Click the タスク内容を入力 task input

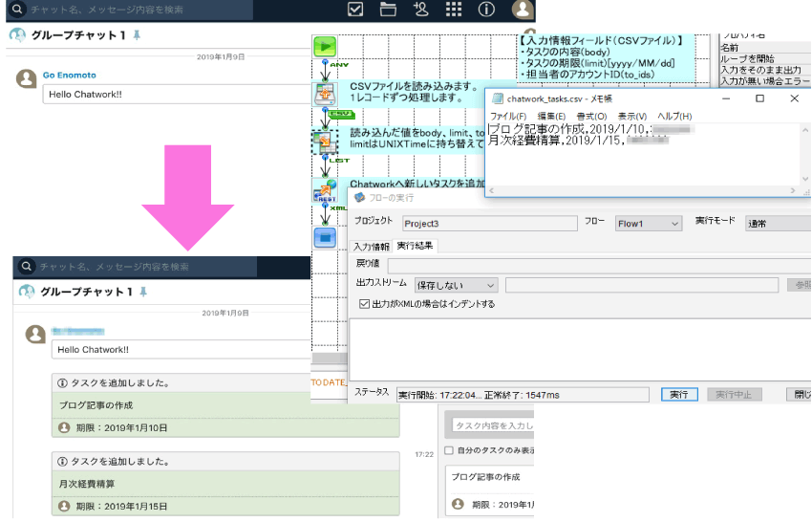pyautogui.click(x=492, y=425)
